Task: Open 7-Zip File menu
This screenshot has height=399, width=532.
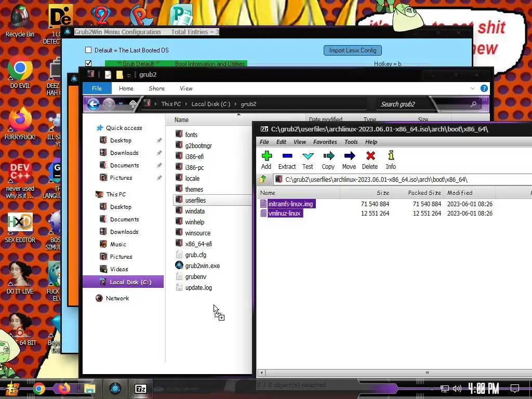Action: [264, 142]
